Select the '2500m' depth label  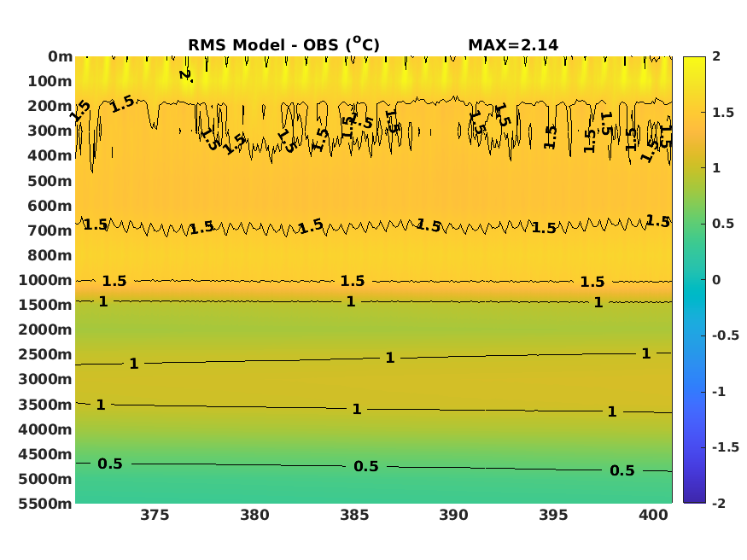pyautogui.click(x=45, y=354)
